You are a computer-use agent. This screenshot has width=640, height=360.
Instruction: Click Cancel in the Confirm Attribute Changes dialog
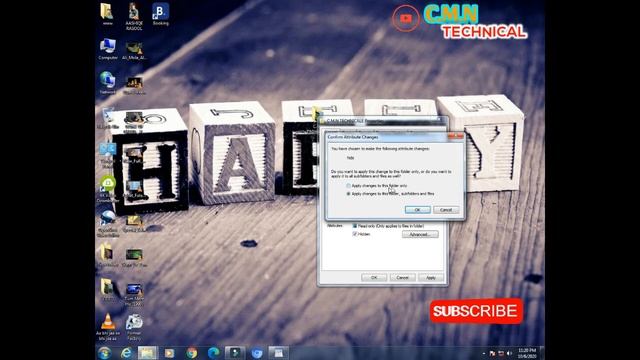click(x=446, y=210)
